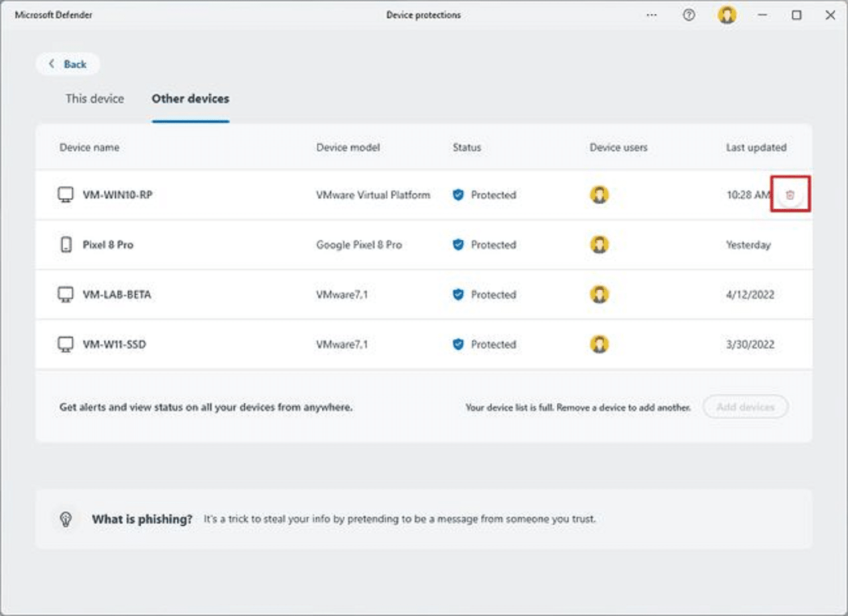Click the phishing tip description text
Viewport: 848px width, 616px height.
tap(399, 519)
